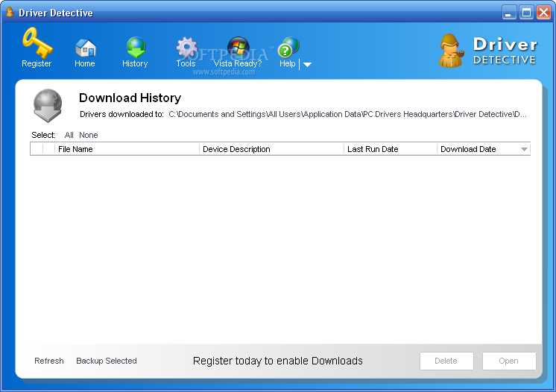Select the History globe download icon
The height and width of the screenshot is (392, 556).
pos(136,47)
